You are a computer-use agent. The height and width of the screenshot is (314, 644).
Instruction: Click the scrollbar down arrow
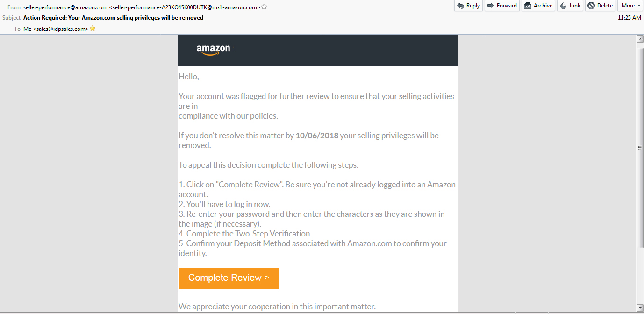(640, 307)
